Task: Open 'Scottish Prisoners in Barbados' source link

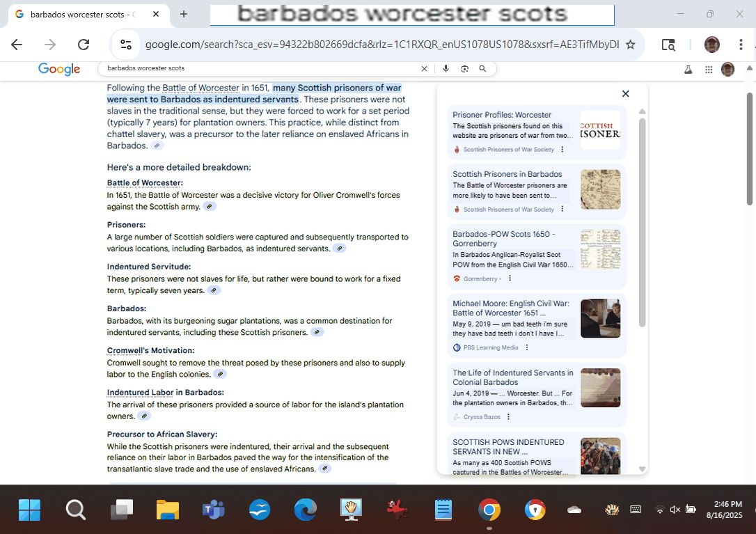Action: 507,174
